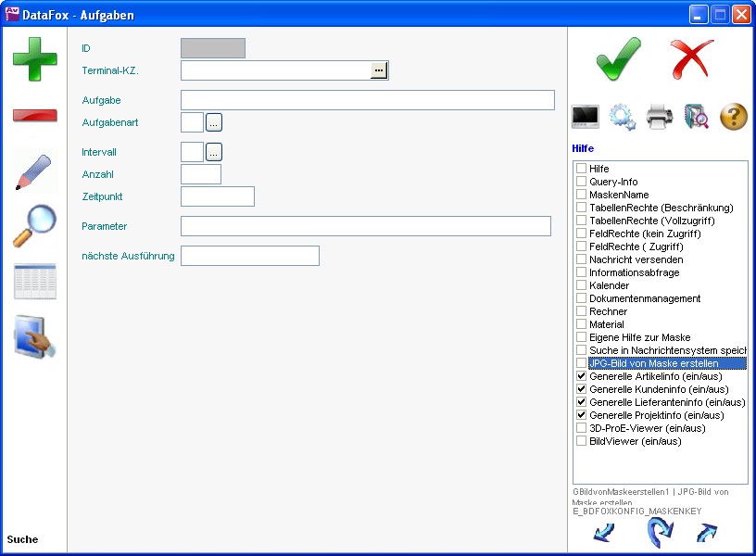Open help with the question mark icon
Screen dimensions: 756x556
coord(733,117)
